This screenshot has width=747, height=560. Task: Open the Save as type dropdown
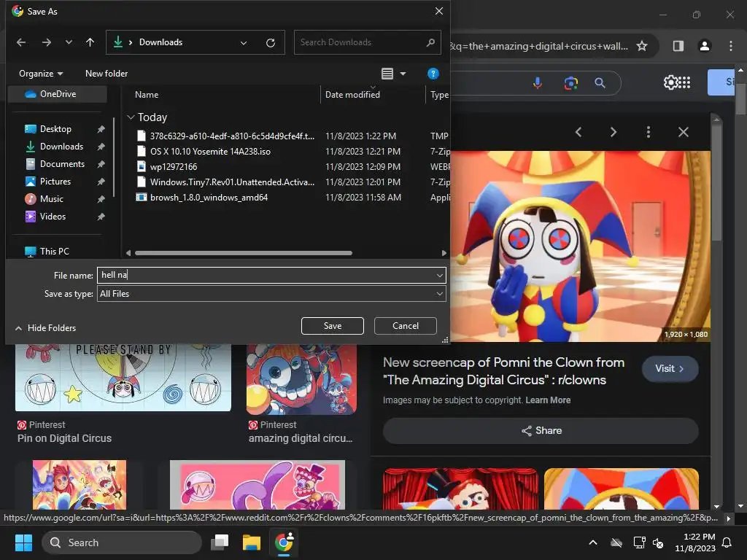click(271, 294)
